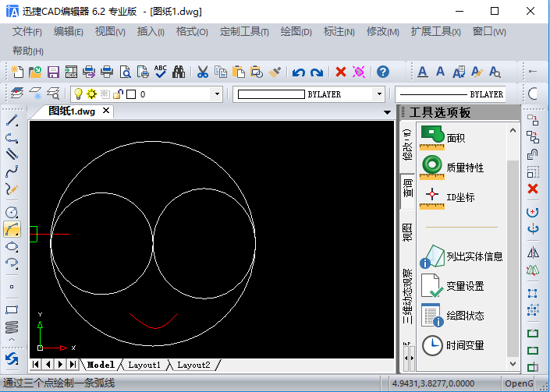
Task: Select the Point drawing tool
Action: (12, 287)
